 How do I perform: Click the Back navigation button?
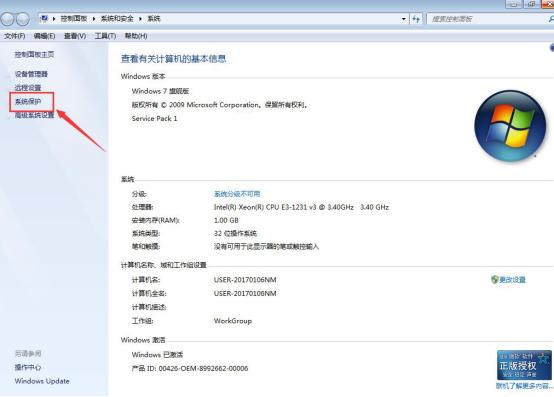click(x=7, y=19)
